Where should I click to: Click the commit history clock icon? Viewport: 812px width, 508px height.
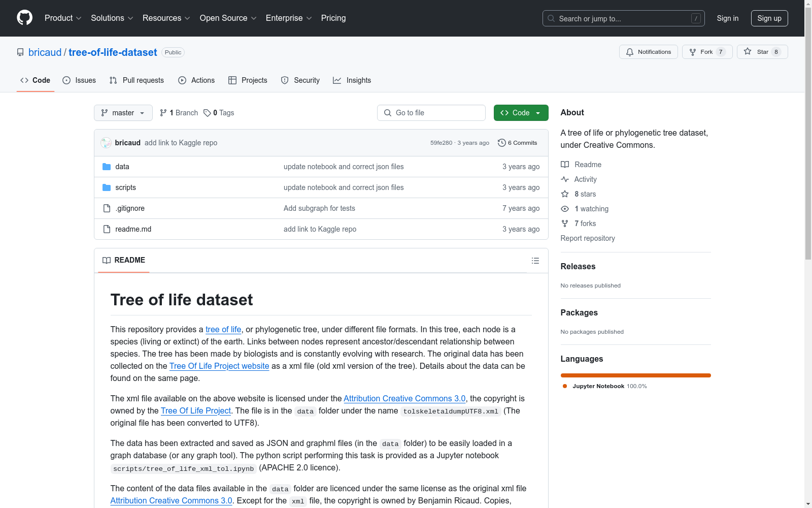click(x=502, y=143)
